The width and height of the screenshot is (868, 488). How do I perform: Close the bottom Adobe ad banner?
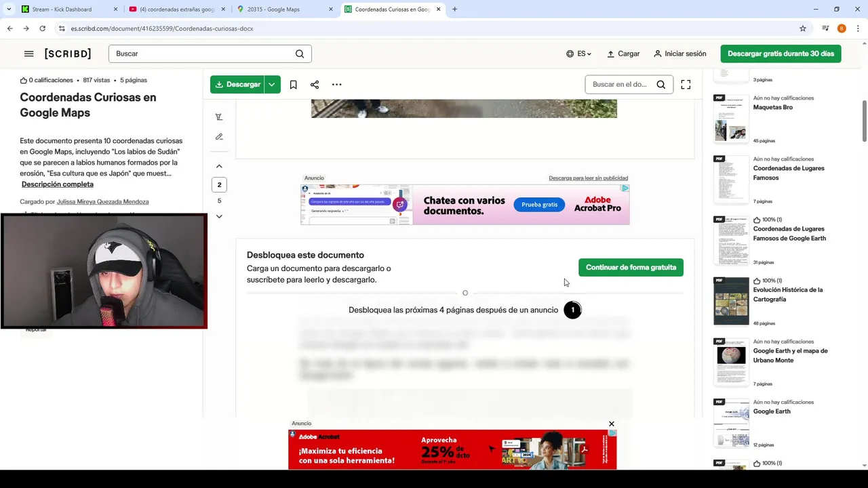click(611, 424)
